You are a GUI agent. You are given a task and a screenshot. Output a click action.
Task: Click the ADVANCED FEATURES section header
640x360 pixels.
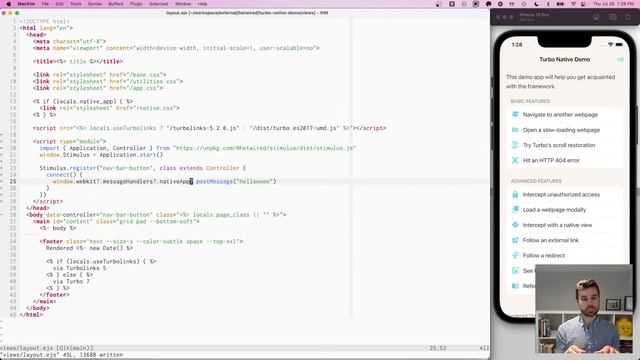coord(536,181)
